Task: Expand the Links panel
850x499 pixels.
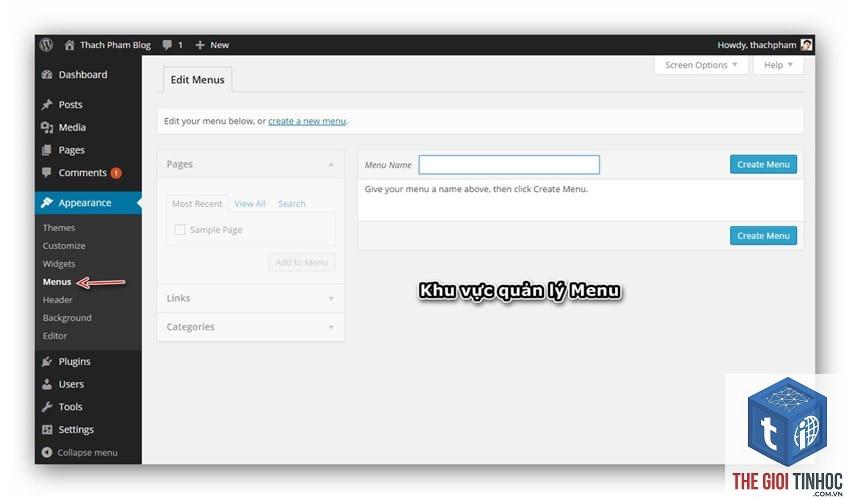Action: click(x=250, y=299)
